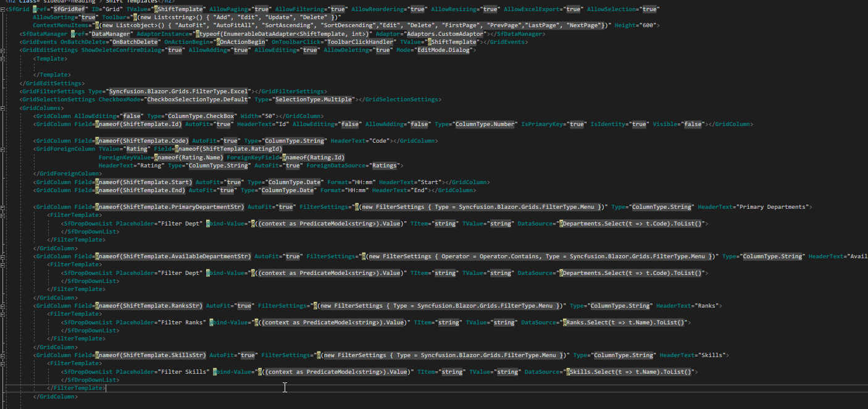Collapse the AvailableDepartmentStr GridColumn block
Viewport: 868px width, 409px height.
[x=4, y=256]
